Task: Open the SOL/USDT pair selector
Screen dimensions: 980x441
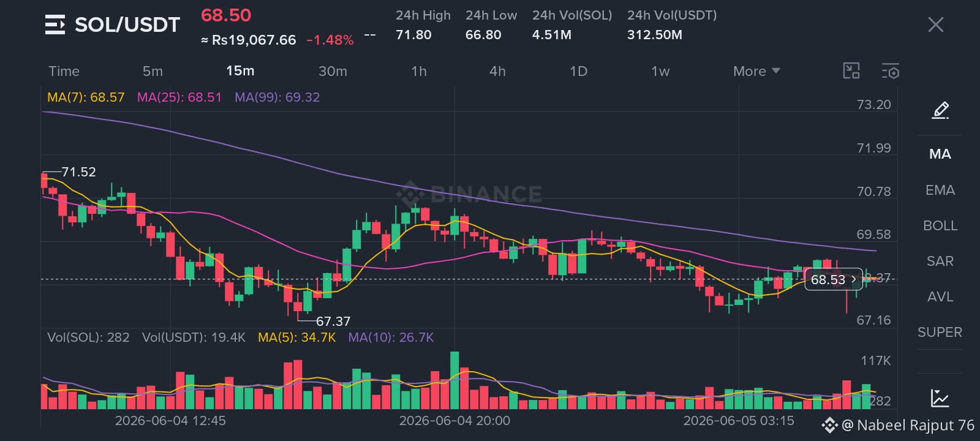Action: pyautogui.click(x=127, y=24)
